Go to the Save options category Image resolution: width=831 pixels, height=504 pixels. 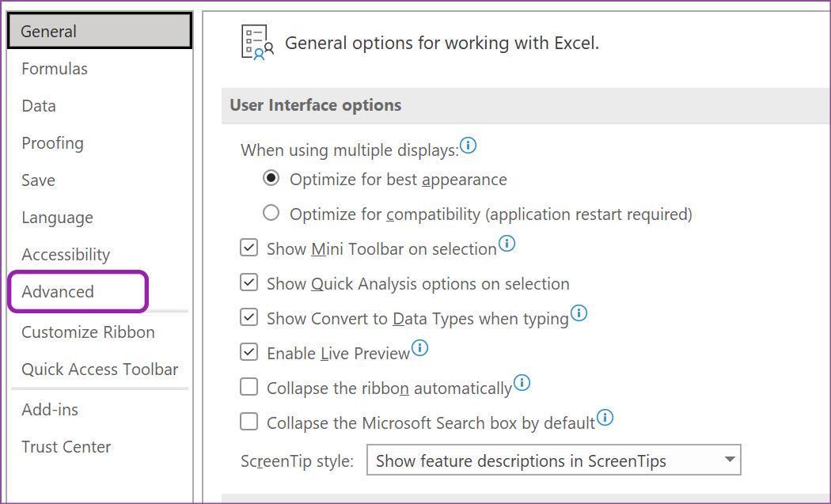38,180
